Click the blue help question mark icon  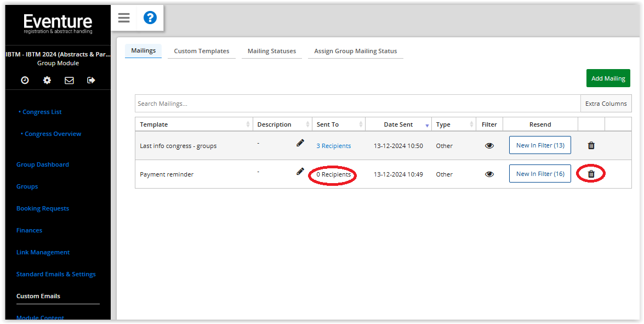[150, 18]
